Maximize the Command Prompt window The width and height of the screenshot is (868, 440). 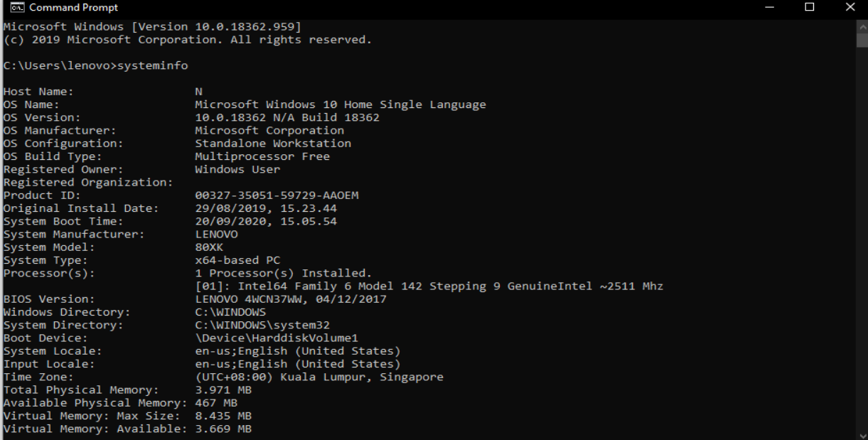[810, 8]
